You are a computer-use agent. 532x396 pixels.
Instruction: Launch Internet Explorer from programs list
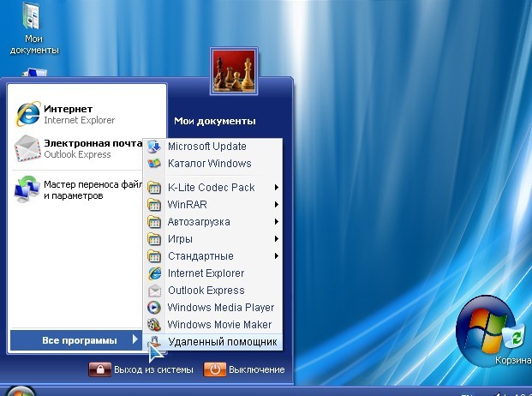(212, 273)
